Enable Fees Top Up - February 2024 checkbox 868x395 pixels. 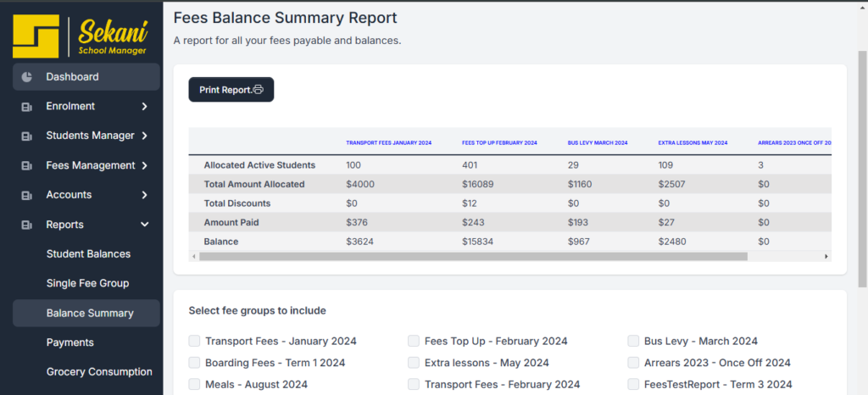tap(414, 341)
